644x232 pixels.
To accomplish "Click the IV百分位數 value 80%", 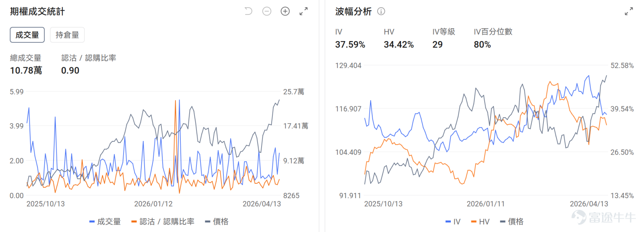I will tap(482, 45).
